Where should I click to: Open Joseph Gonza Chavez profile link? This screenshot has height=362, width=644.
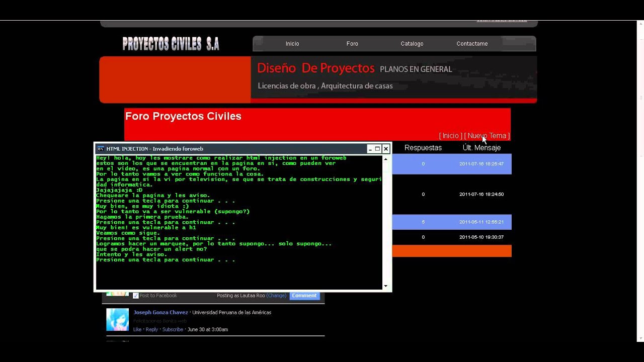click(x=161, y=312)
